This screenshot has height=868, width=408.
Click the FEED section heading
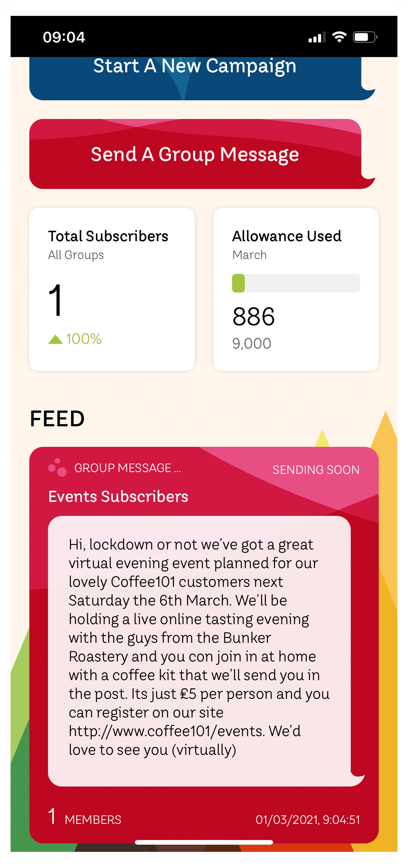[x=57, y=419]
